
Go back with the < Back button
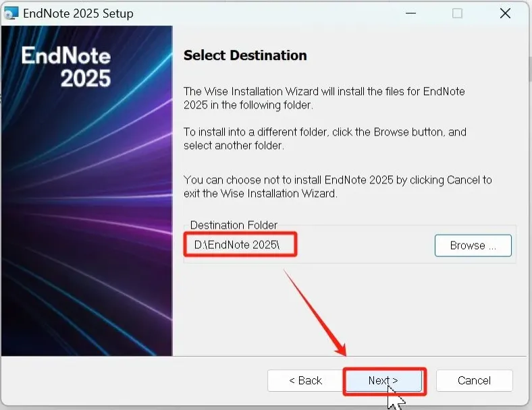[305, 380]
